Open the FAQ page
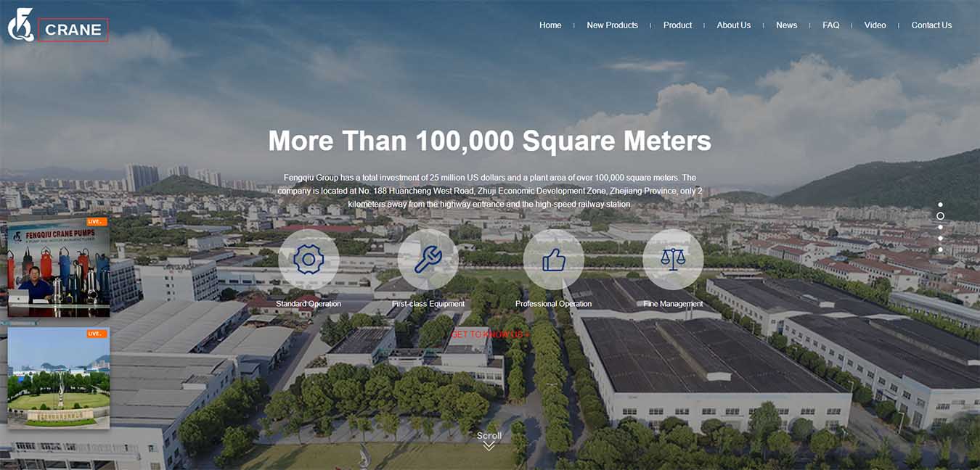 (830, 25)
